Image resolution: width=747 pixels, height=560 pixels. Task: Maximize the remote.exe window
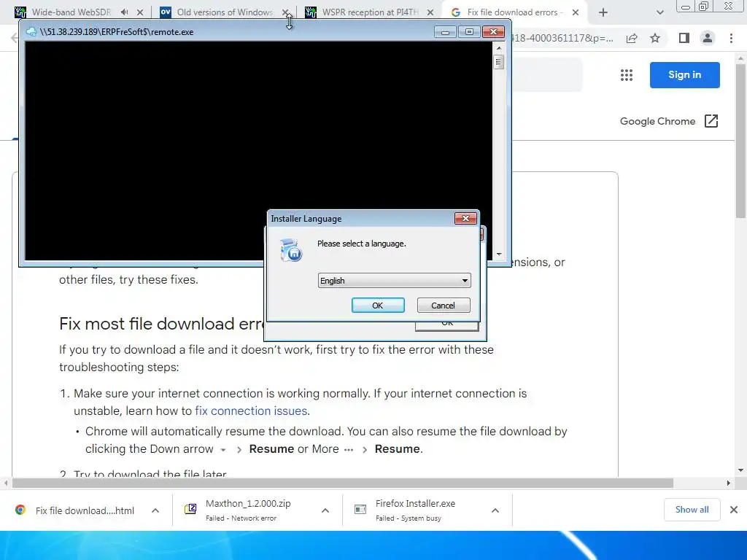coord(469,32)
